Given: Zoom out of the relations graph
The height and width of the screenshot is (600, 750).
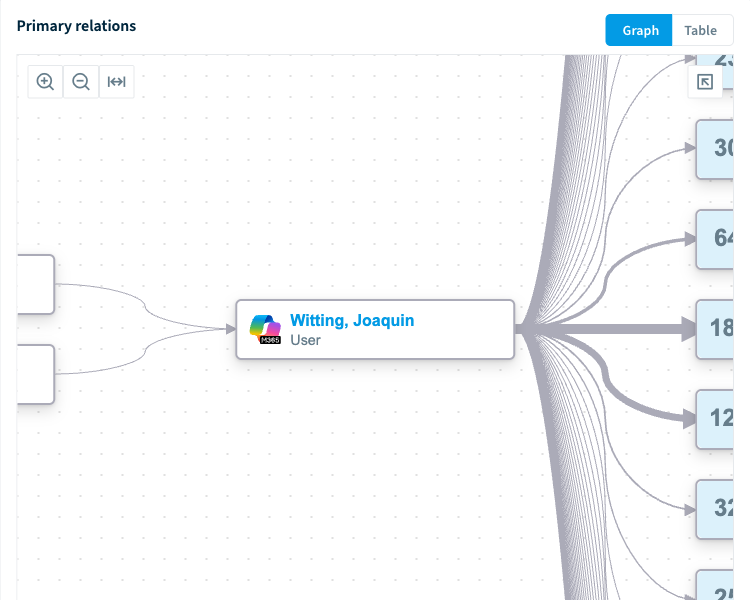Looking at the screenshot, I should click(x=81, y=82).
